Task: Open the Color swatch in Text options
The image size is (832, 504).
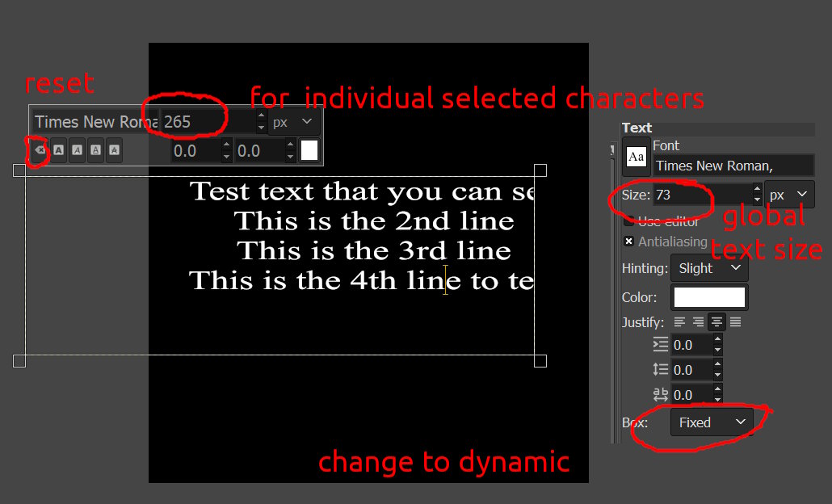Action: point(709,297)
